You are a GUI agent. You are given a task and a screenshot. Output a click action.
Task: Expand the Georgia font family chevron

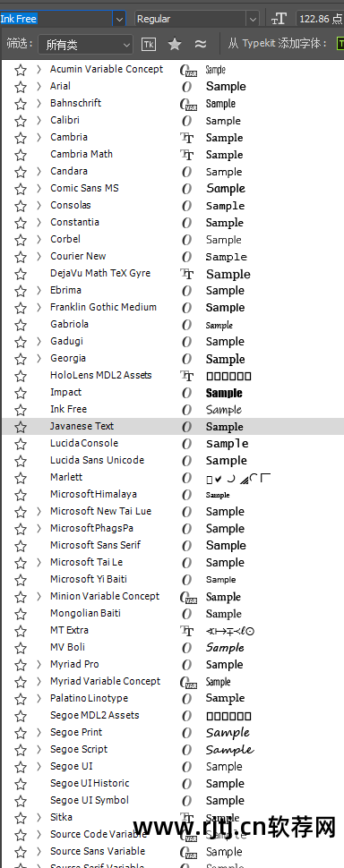39,358
